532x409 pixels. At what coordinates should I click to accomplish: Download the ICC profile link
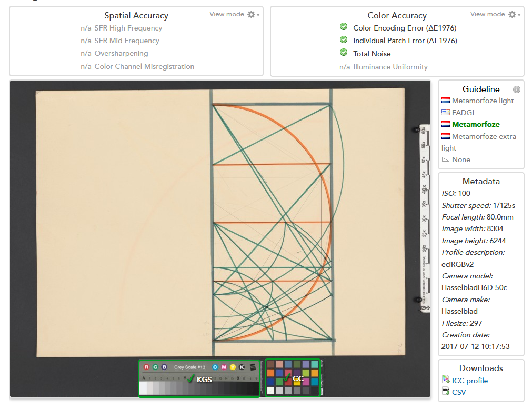tap(469, 381)
